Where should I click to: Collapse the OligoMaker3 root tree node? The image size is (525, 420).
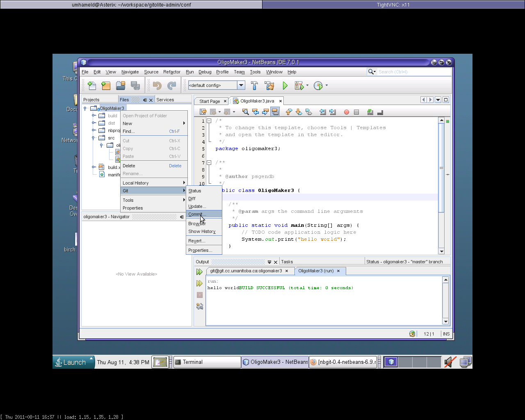click(85, 108)
